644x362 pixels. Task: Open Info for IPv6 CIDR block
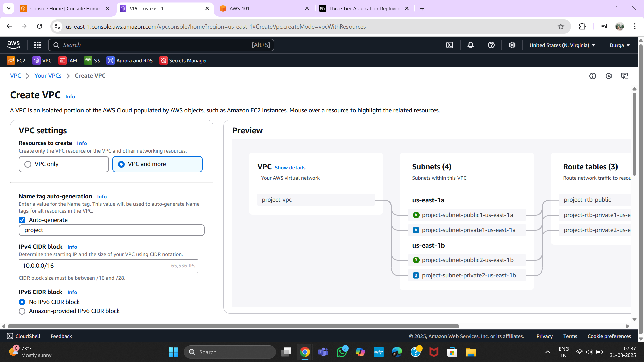[72, 292]
